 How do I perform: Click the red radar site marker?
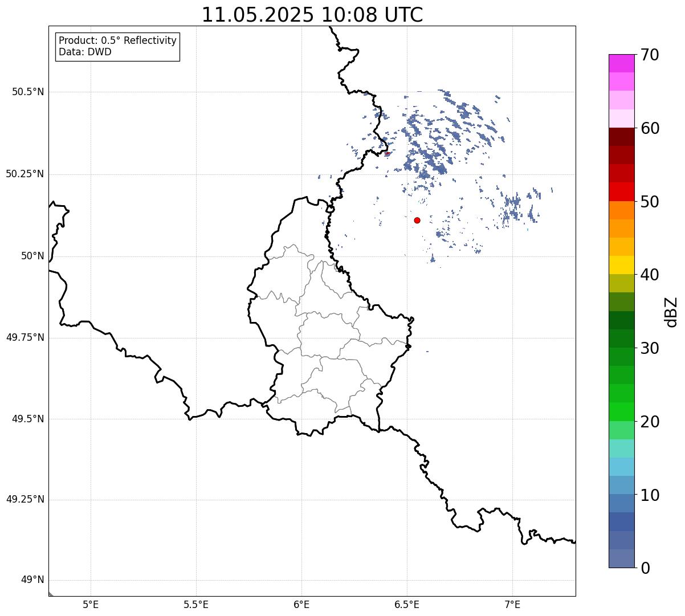pos(417,221)
